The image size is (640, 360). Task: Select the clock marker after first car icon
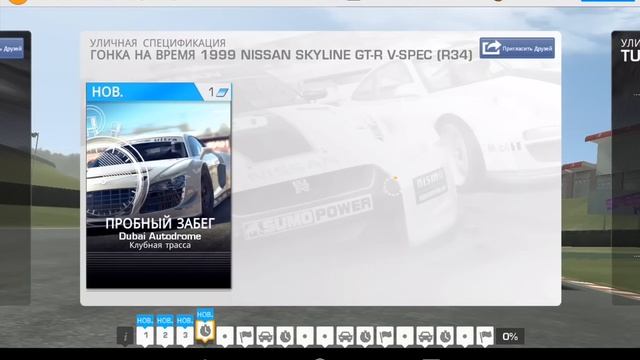pos(285,336)
